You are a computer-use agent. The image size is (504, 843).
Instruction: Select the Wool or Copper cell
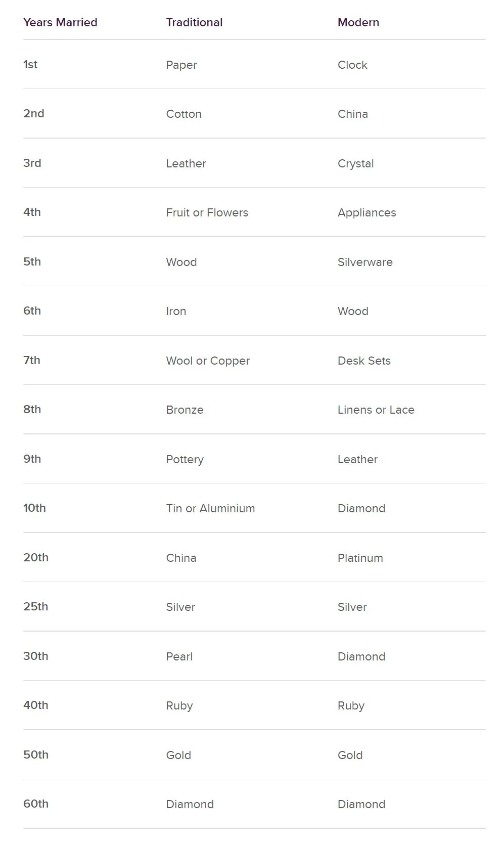click(x=208, y=361)
